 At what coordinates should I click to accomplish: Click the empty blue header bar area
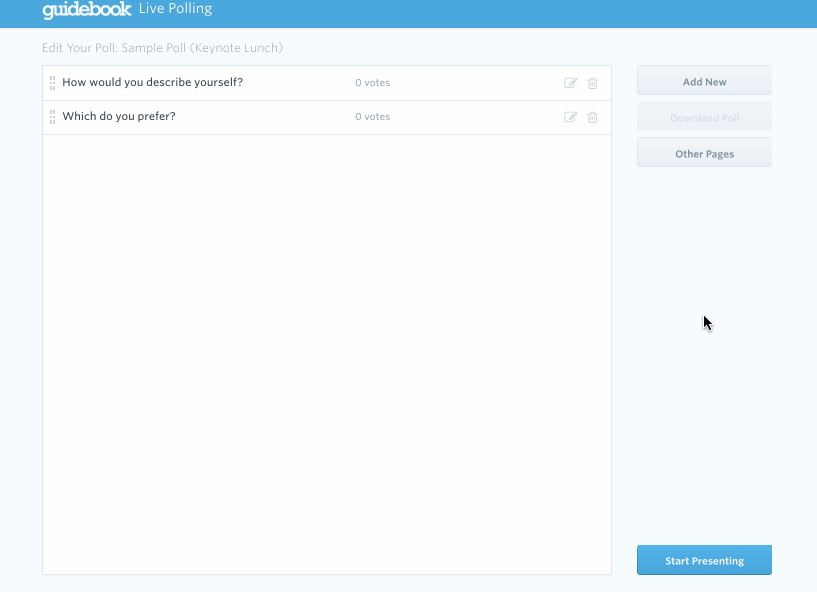point(511,13)
